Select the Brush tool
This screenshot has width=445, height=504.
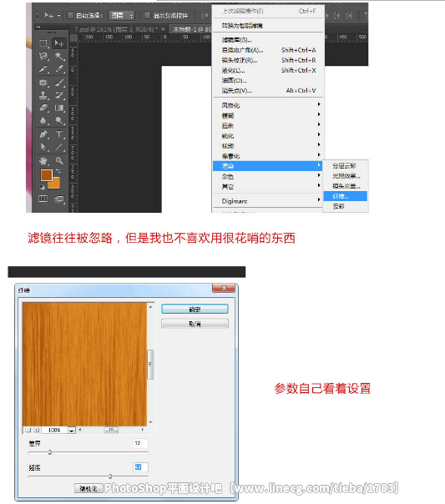click(x=59, y=83)
